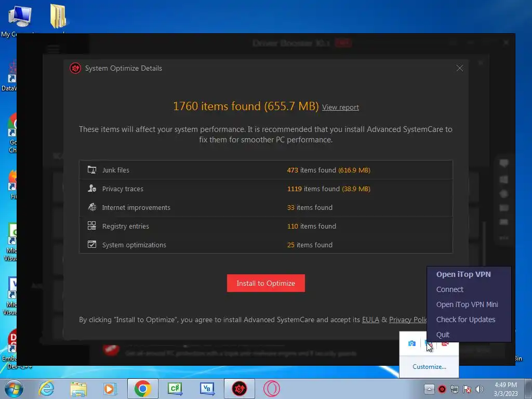
Task: Choose Connect in the tray menu
Action: pos(449,289)
